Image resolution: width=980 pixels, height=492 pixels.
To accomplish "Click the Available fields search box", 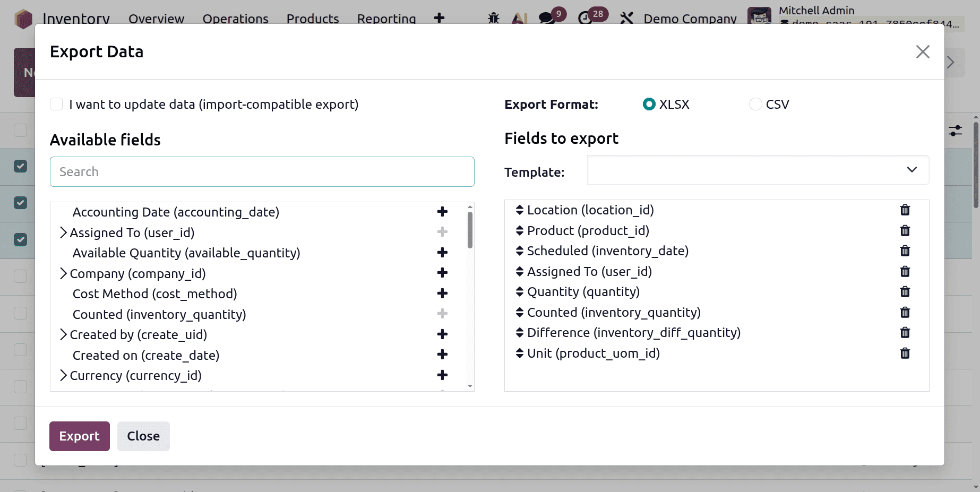I will point(262,171).
